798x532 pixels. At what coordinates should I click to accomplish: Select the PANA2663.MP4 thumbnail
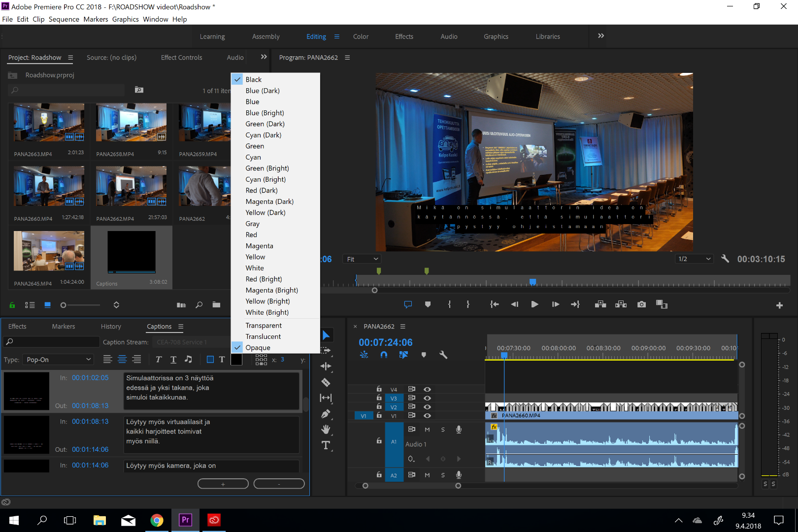(49, 123)
